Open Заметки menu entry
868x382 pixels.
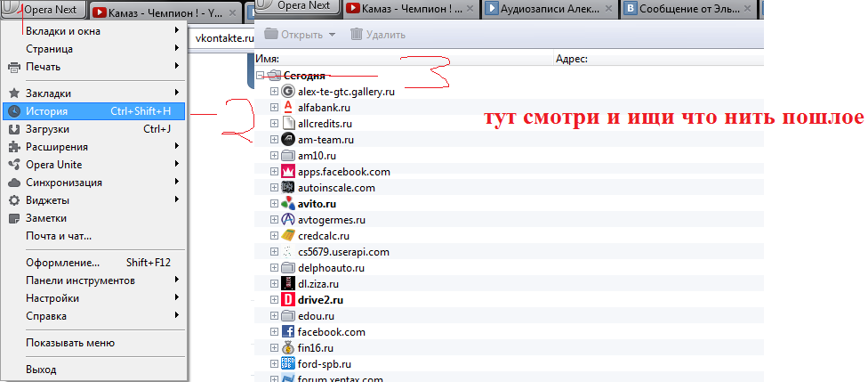point(94,218)
